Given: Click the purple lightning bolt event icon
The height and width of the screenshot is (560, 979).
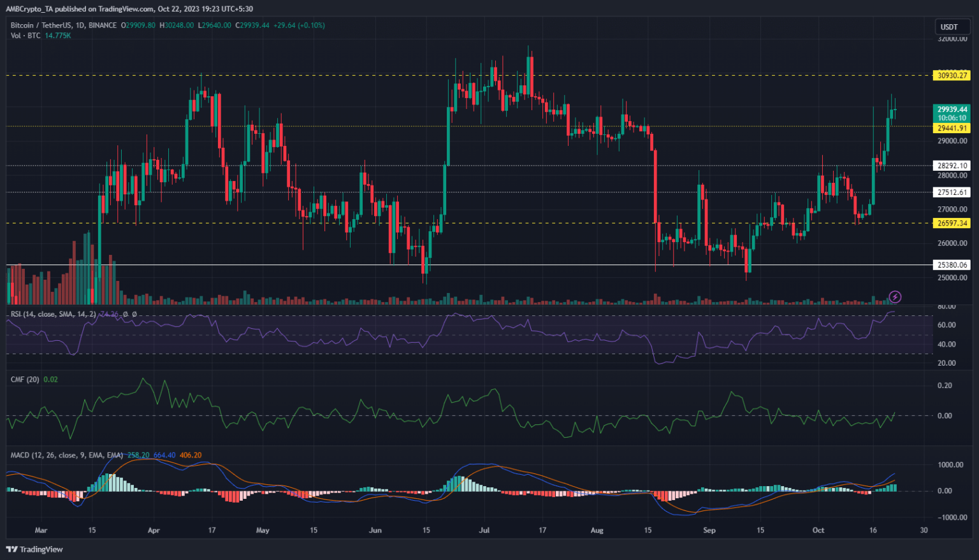Looking at the screenshot, I should (x=895, y=297).
